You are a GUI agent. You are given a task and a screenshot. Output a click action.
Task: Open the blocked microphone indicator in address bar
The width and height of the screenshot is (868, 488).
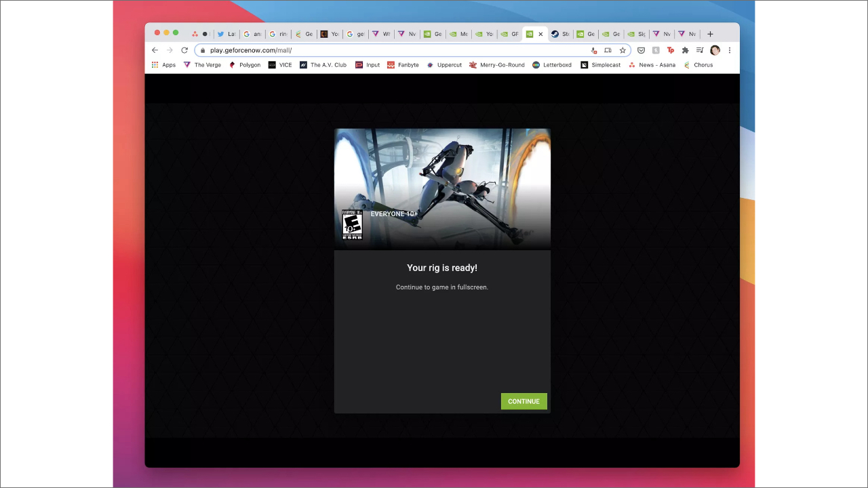tap(594, 50)
